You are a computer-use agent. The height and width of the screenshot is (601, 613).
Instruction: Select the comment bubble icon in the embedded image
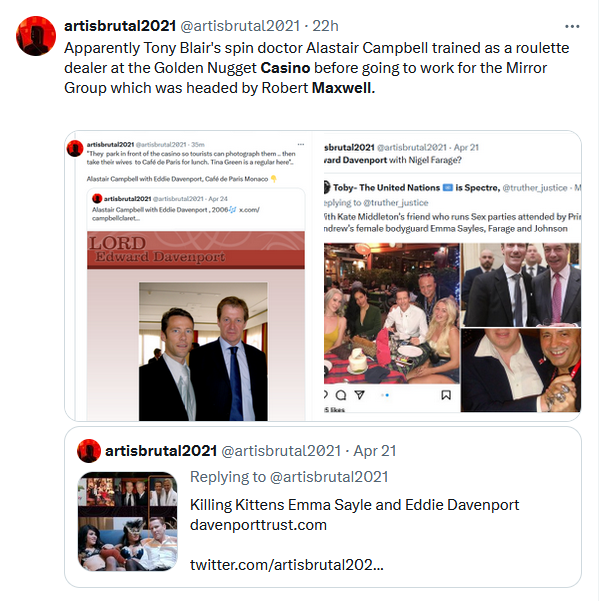point(341,395)
